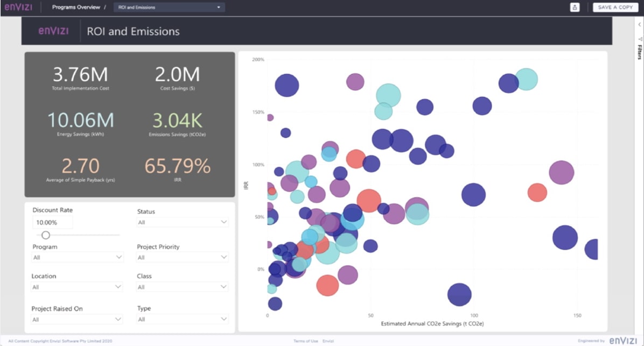Screen dimensions: 644x346
Task: Click the Discount Rate 10.00% input field
Action: point(52,222)
